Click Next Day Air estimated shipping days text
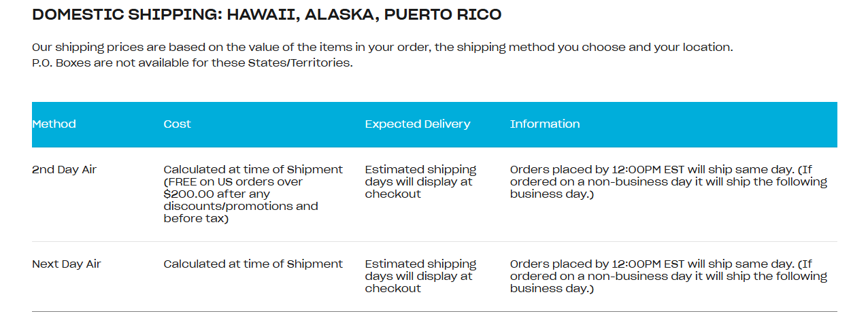 point(420,276)
